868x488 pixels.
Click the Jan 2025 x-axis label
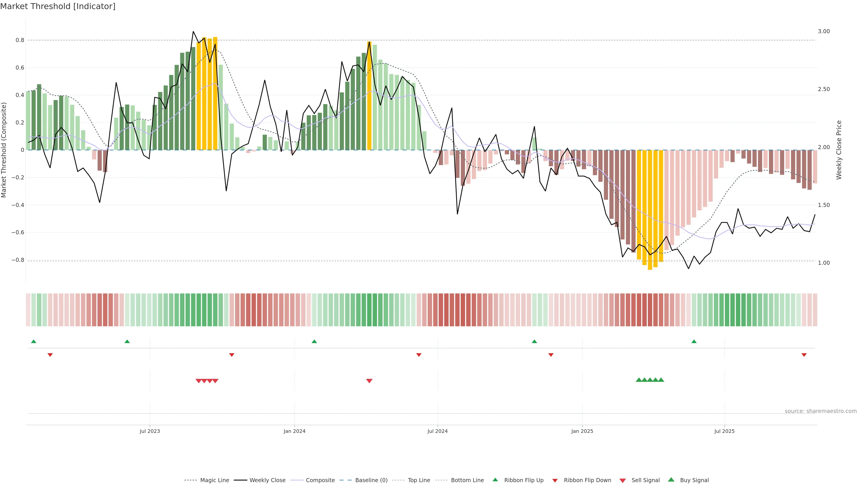click(582, 431)
